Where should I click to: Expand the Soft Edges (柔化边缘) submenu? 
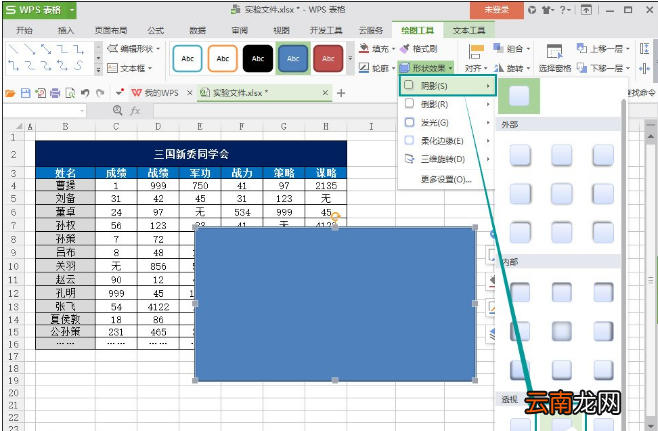447,141
